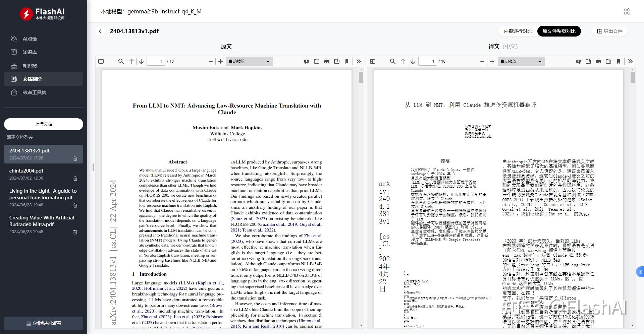Zoom in on the 原文 viewer
644x334 pixels.
[x=220, y=61]
